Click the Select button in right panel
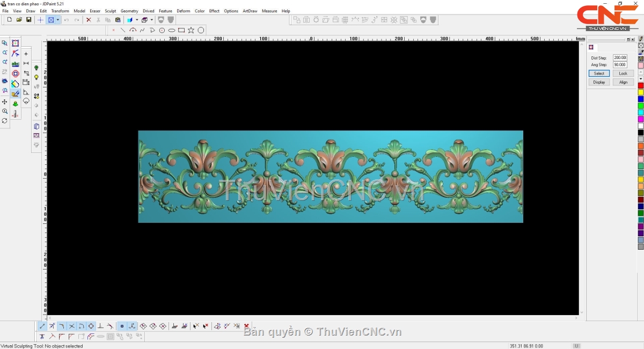The image size is (644, 349). coord(599,74)
